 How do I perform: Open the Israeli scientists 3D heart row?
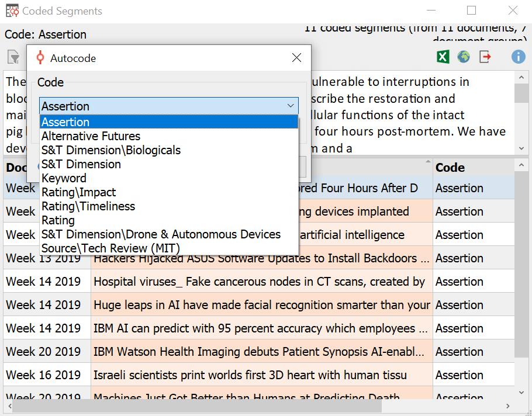[250, 375]
